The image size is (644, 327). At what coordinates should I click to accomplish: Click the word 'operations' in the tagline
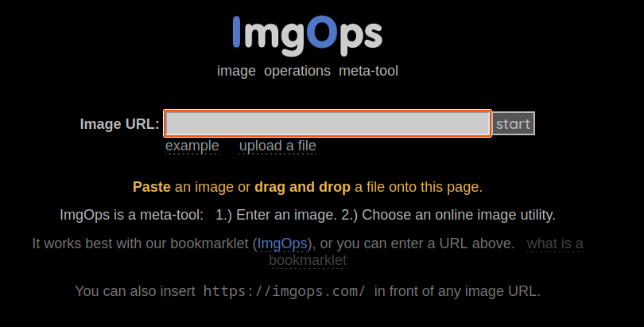click(x=297, y=71)
